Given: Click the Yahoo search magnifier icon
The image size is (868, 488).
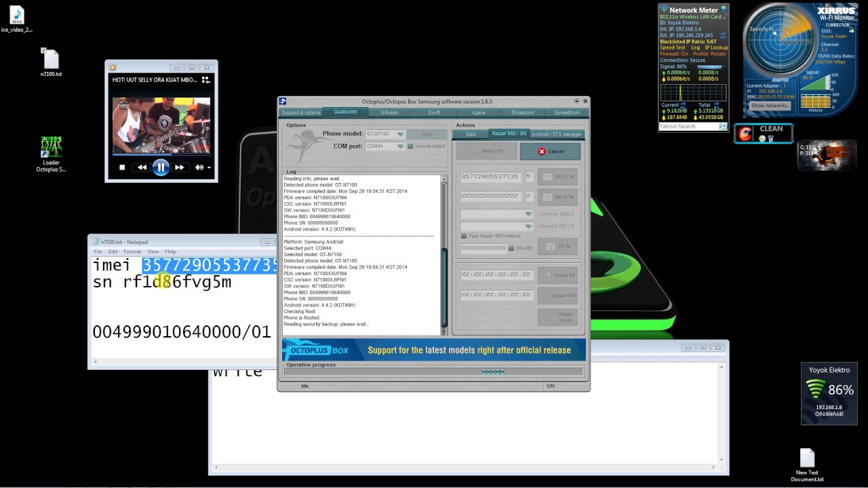Looking at the screenshot, I should (x=723, y=126).
